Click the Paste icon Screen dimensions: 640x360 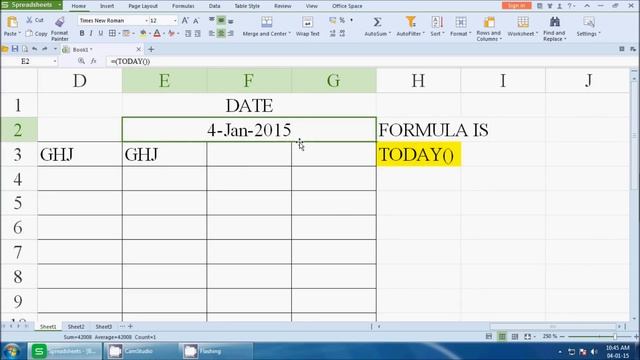point(12,22)
